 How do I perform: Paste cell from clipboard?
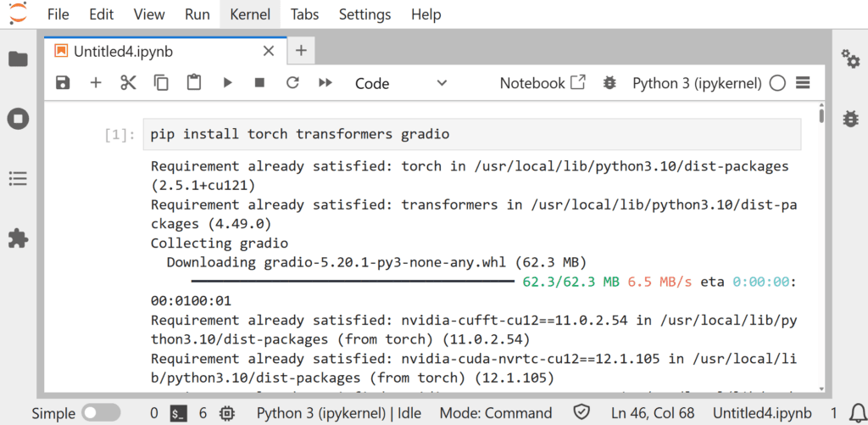[194, 83]
